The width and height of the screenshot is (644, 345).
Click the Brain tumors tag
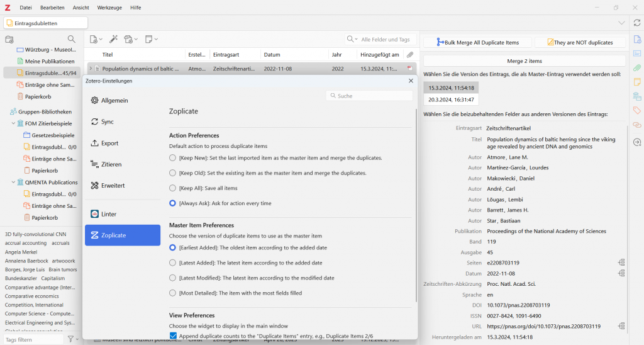pyautogui.click(x=63, y=269)
